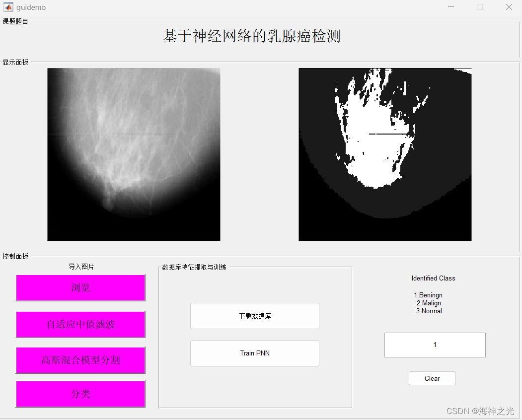Click the 'Identified Class' label
The height and width of the screenshot is (420, 522).
coord(433,278)
